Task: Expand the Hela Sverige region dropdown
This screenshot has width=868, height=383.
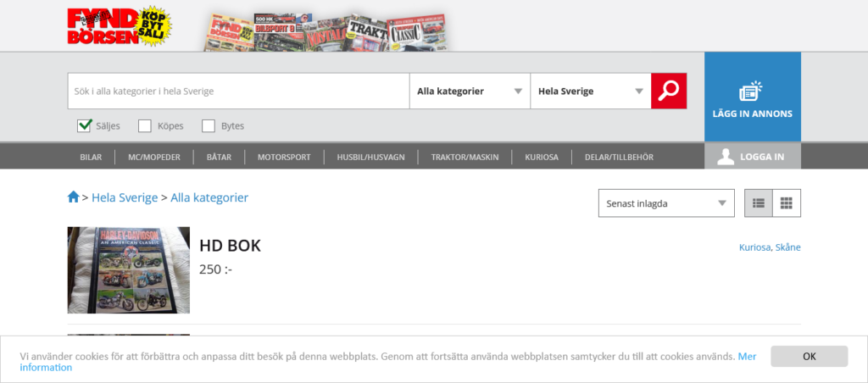Action: tap(590, 92)
